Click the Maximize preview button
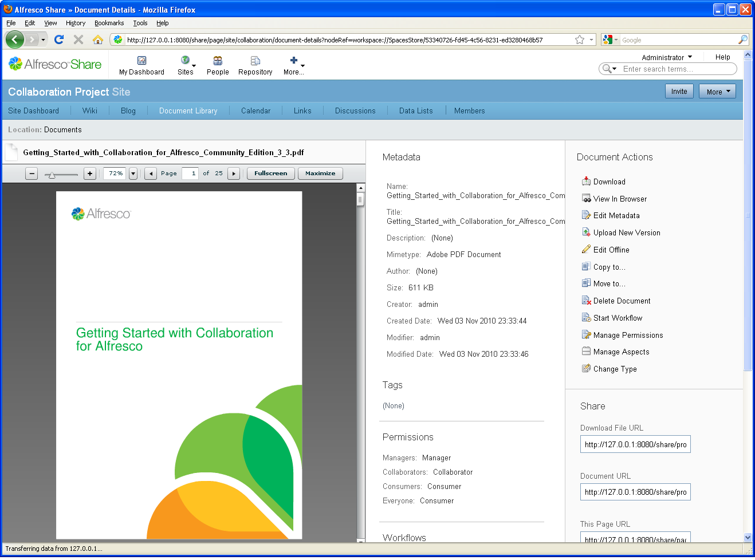The height and width of the screenshot is (560, 755). [320, 173]
